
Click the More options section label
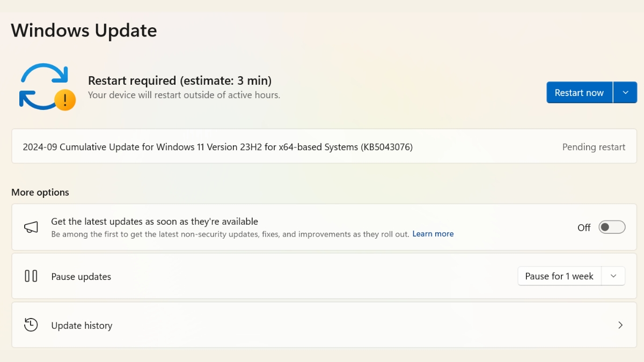point(40,192)
